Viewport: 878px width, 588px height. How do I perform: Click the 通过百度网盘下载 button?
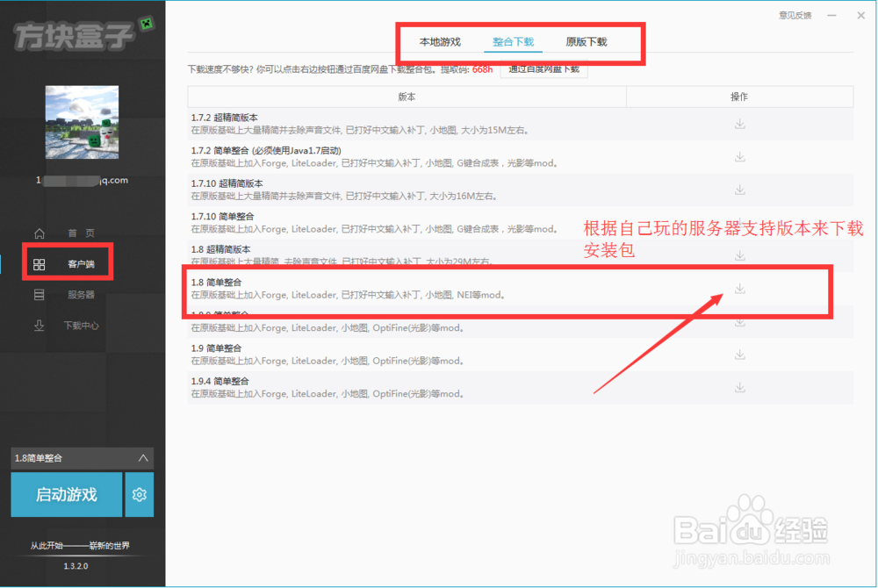point(544,68)
